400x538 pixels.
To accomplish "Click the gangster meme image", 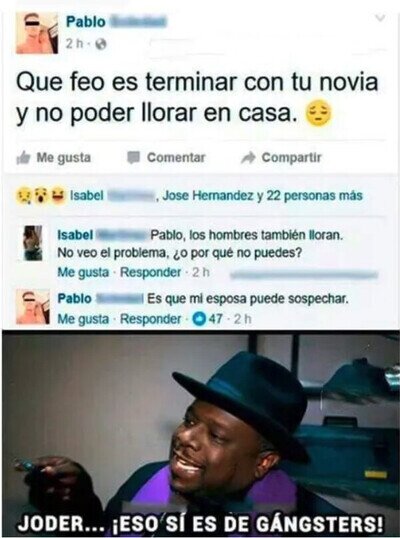I will tap(201, 434).
